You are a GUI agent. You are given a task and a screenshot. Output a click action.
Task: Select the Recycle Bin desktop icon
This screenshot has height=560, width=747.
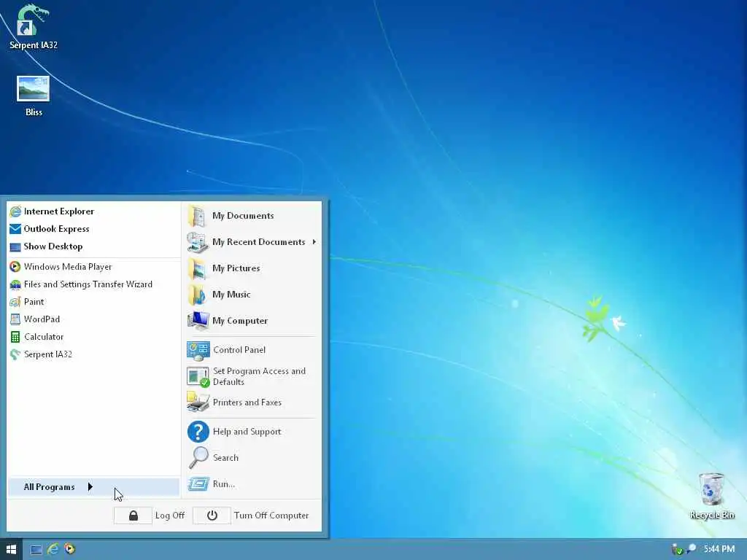[x=712, y=496]
